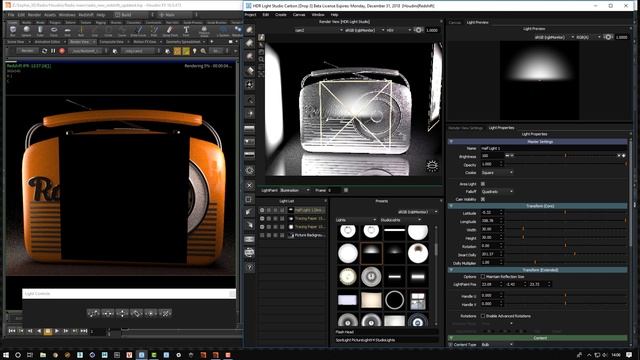Image resolution: width=640 pixels, height=360 pixels.
Task: Click the Windows Start button
Action: pos(7,355)
